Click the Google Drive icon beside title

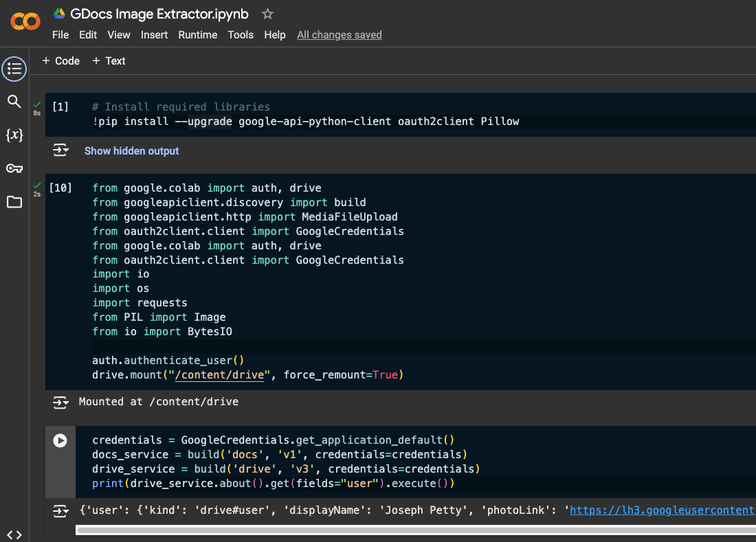pyautogui.click(x=60, y=14)
